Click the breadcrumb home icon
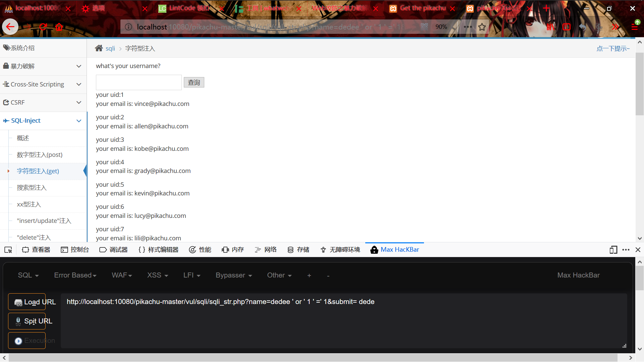Viewport: 644px width, 362px height. coord(99,48)
